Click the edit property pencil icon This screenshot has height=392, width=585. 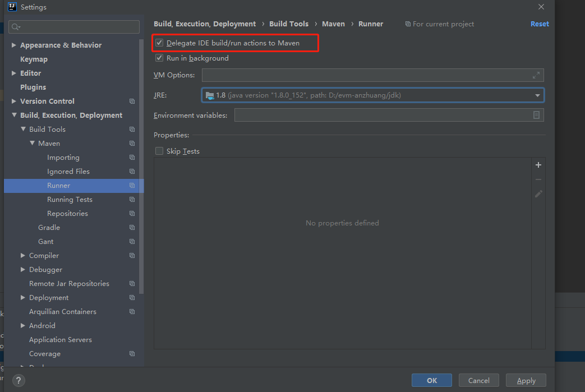click(538, 194)
